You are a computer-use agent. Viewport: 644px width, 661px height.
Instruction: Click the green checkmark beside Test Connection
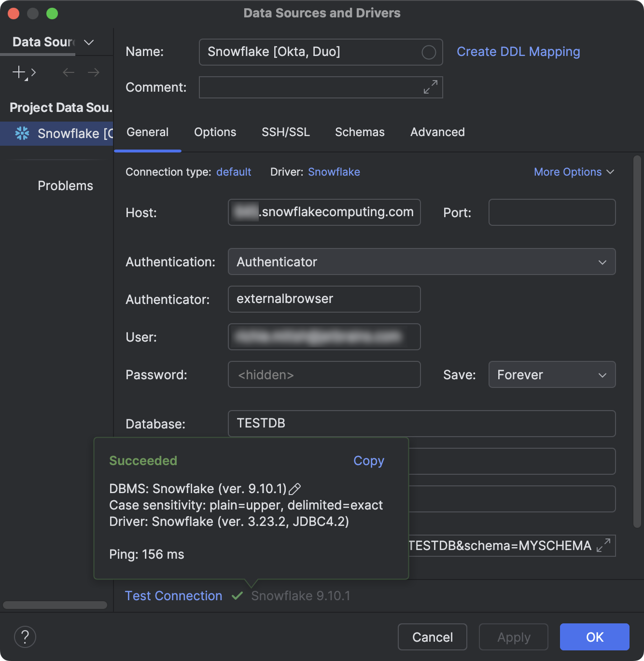(x=237, y=595)
